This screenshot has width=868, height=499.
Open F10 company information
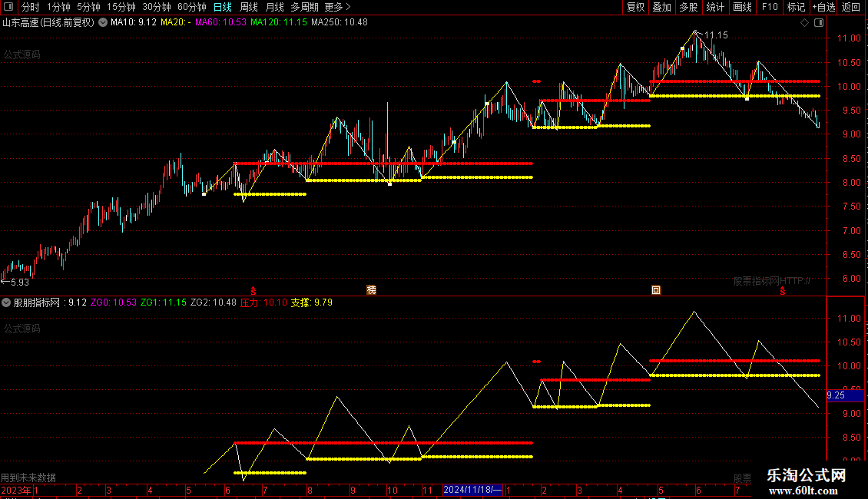pyautogui.click(x=770, y=7)
